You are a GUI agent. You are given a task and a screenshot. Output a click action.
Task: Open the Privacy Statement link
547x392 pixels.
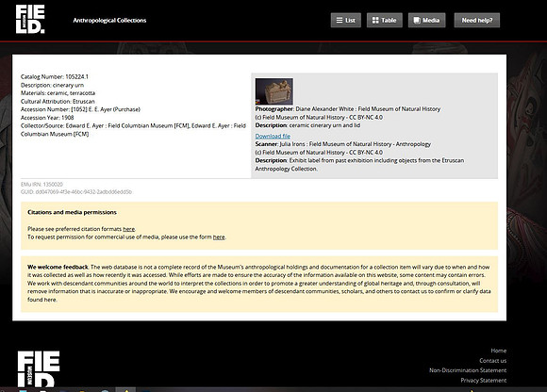[x=484, y=380]
